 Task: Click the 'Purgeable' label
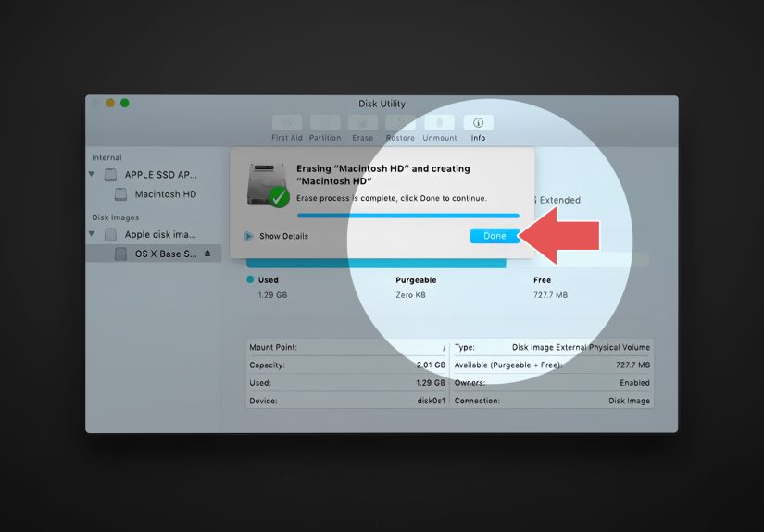(416, 279)
